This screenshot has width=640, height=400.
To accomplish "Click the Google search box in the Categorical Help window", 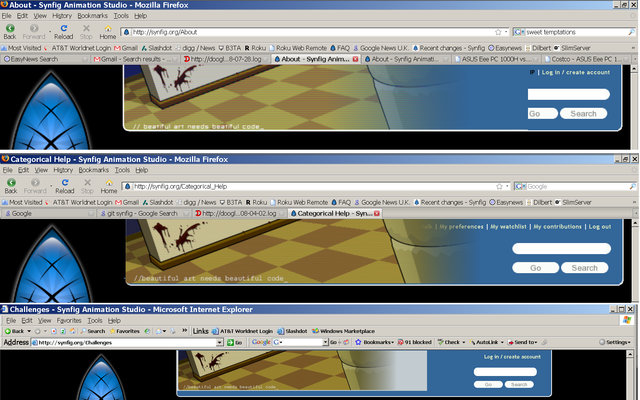I will coord(577,186).
